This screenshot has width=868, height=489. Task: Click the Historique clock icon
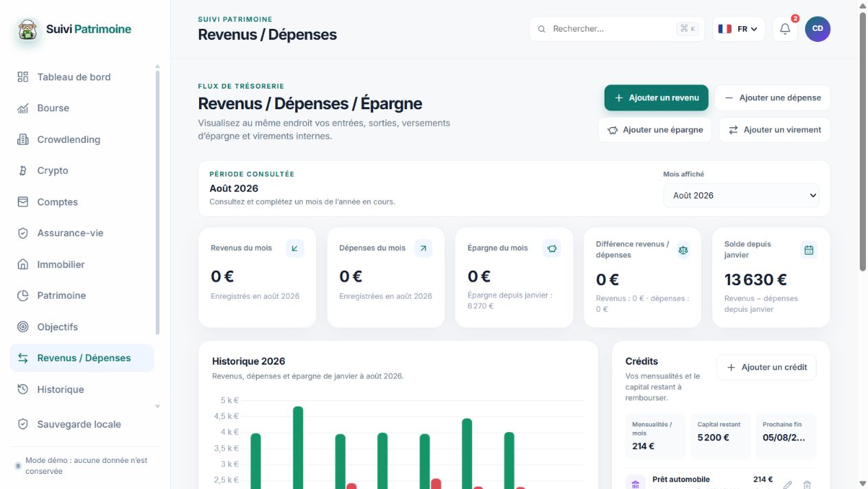[x=23, y=389]
